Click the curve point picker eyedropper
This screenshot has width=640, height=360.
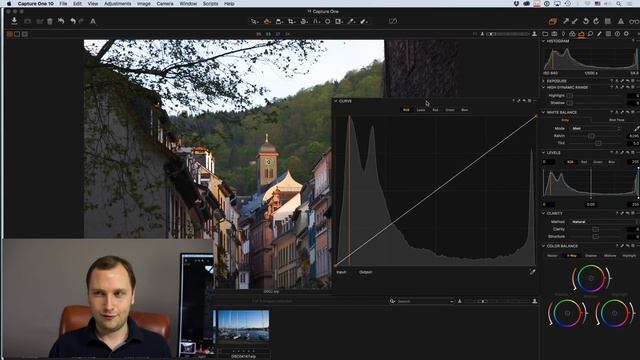(x=532, y=272)
